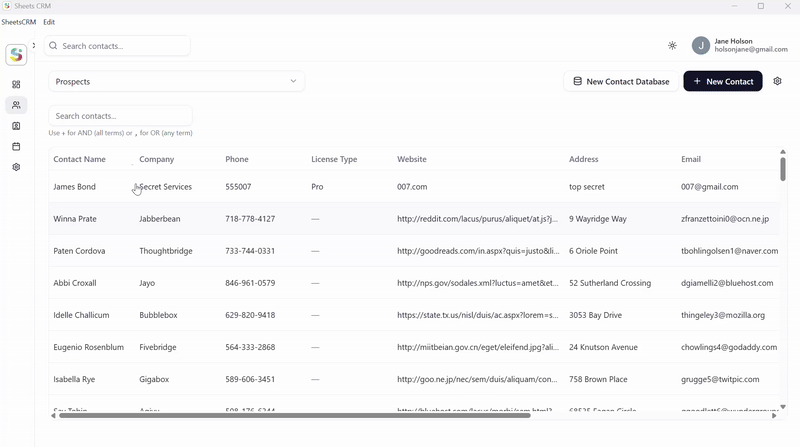
Task: Click the reddit.com website link
Action: click(478, 219)
